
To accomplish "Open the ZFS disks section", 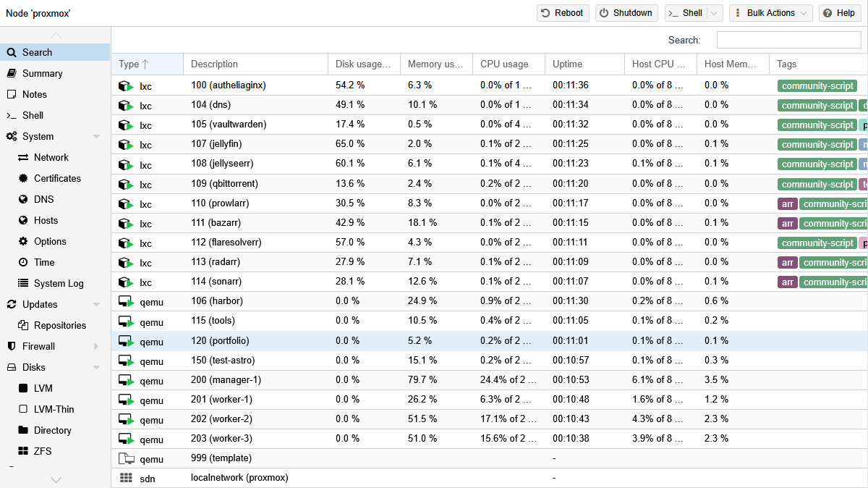I will (x=43, y=451).
